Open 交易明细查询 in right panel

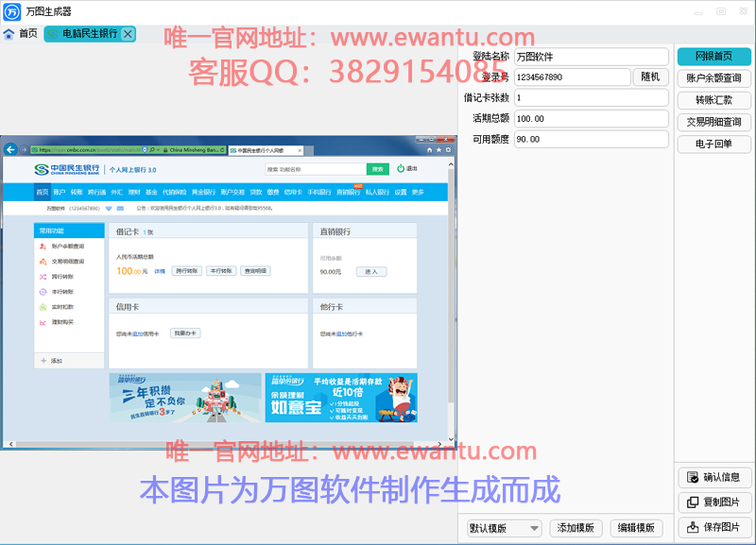(714, 122)
